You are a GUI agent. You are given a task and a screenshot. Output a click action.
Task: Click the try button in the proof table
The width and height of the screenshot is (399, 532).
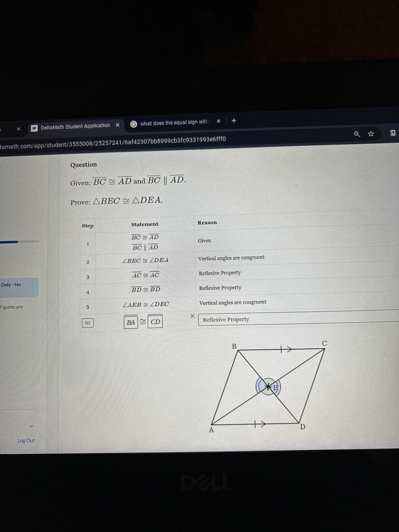click(x=88, y=323)
